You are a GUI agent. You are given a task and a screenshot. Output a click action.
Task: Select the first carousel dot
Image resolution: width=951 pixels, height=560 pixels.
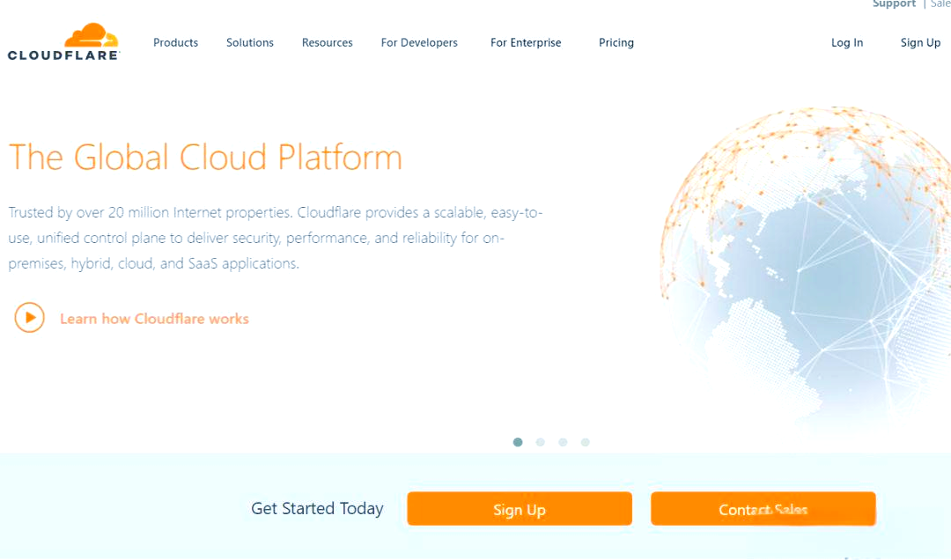pos(518,442)
